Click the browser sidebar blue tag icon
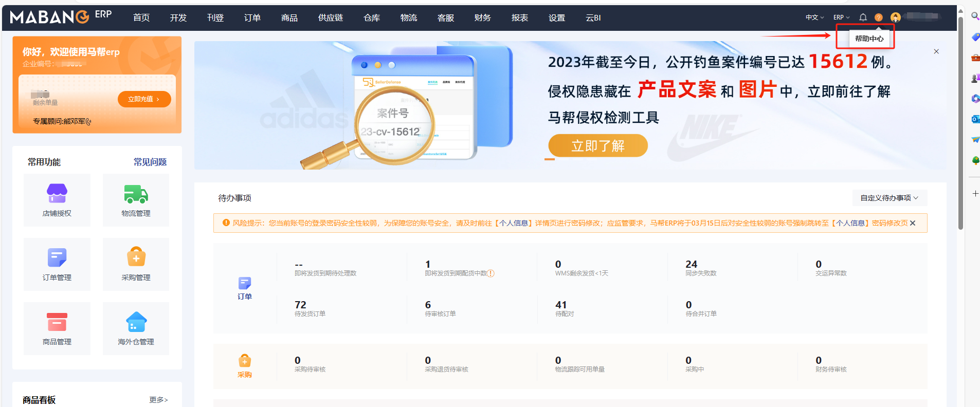The width and height of the screenshot is (980, 407). [x=975, y=37]
